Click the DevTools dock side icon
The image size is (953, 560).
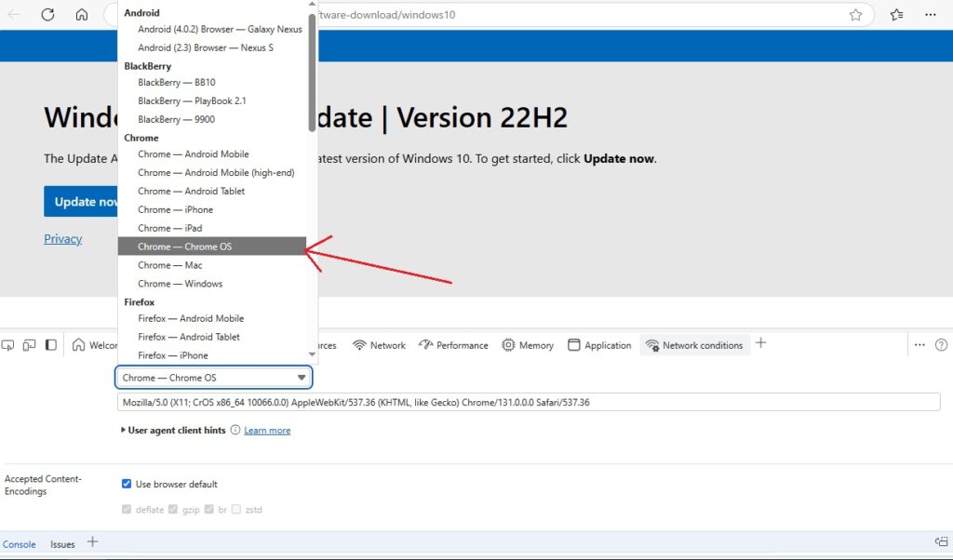tap(51, 345)
